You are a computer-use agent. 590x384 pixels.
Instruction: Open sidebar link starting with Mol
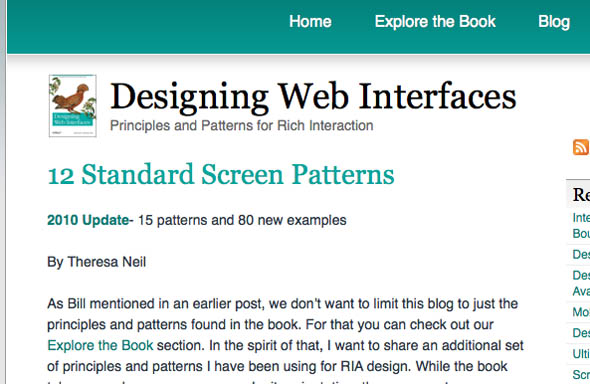pyautogui.click(x=581, y=312)
